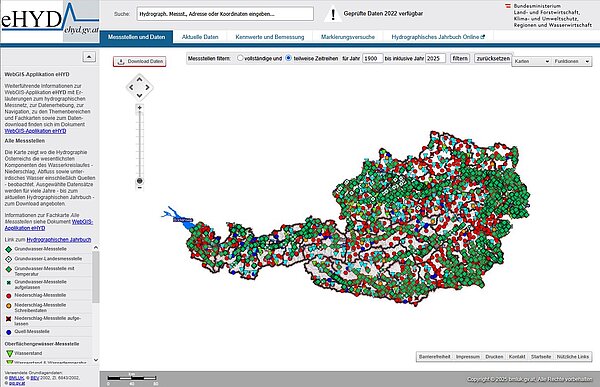Click the eHYD logo
The height and width of the screenshot is (387, 600).
coord(50,21)
